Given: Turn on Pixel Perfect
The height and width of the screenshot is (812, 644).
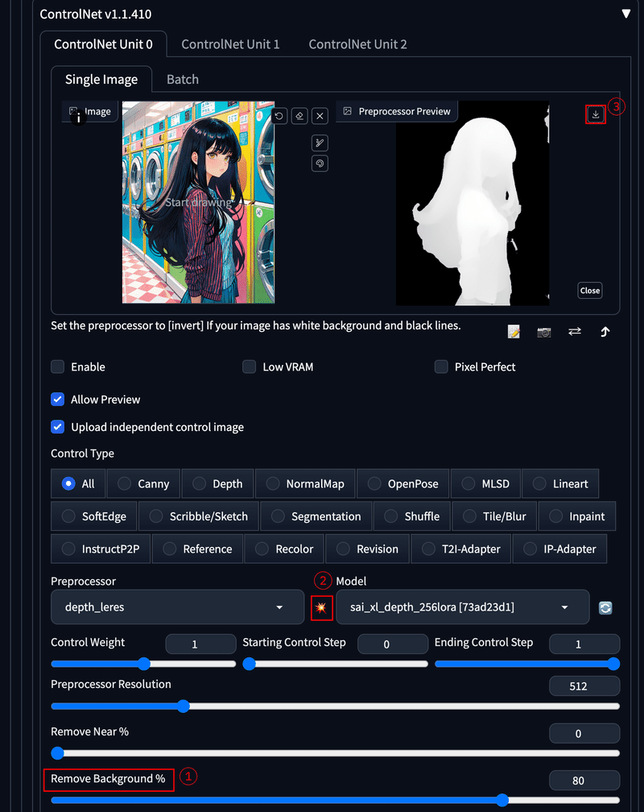Looking at the screenshot, I should [x=441, y=367].
